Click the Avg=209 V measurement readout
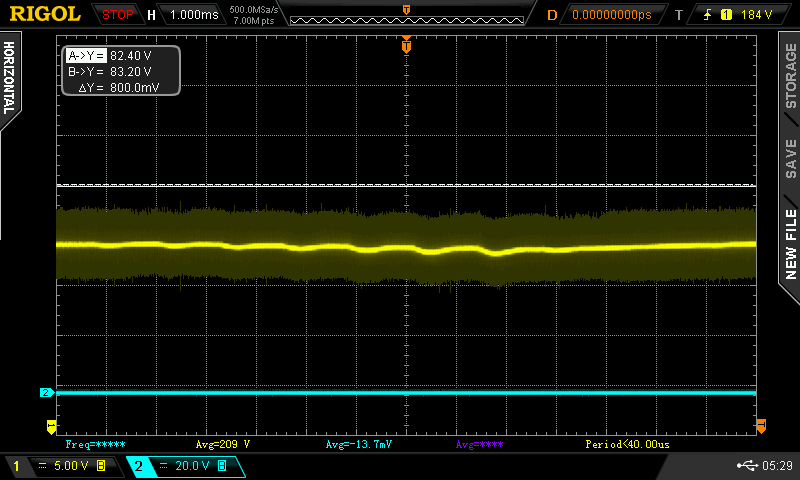 click(222, 443)
